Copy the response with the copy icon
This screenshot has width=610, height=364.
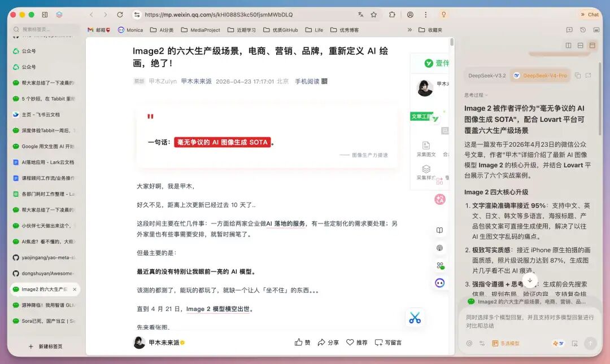(x=578, y=76)
